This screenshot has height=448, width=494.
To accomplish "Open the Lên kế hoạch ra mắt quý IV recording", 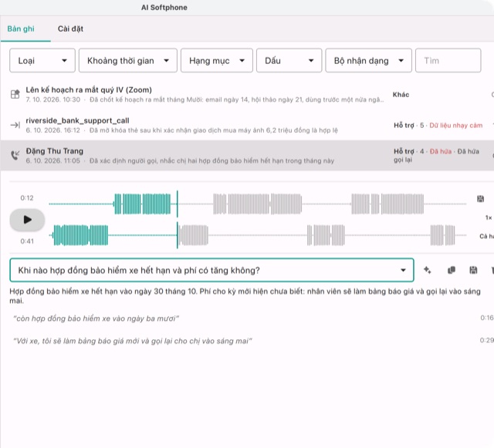I will point(247,94).
